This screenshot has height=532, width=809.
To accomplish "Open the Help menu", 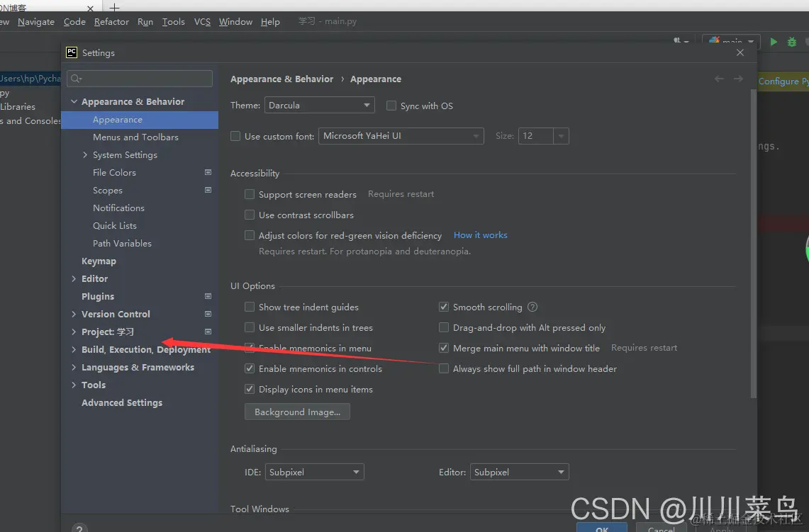I will (270, 22).
